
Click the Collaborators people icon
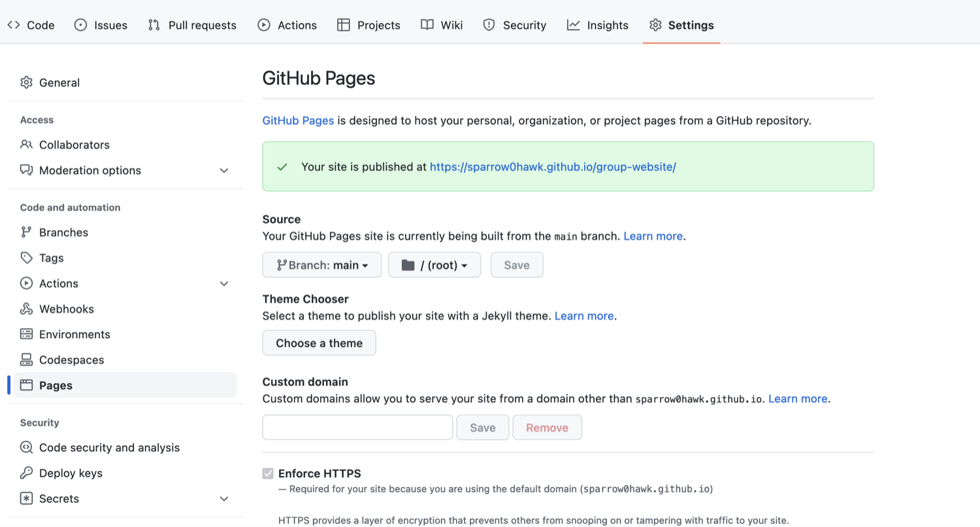pyautogui.click(x=26, y=144)
